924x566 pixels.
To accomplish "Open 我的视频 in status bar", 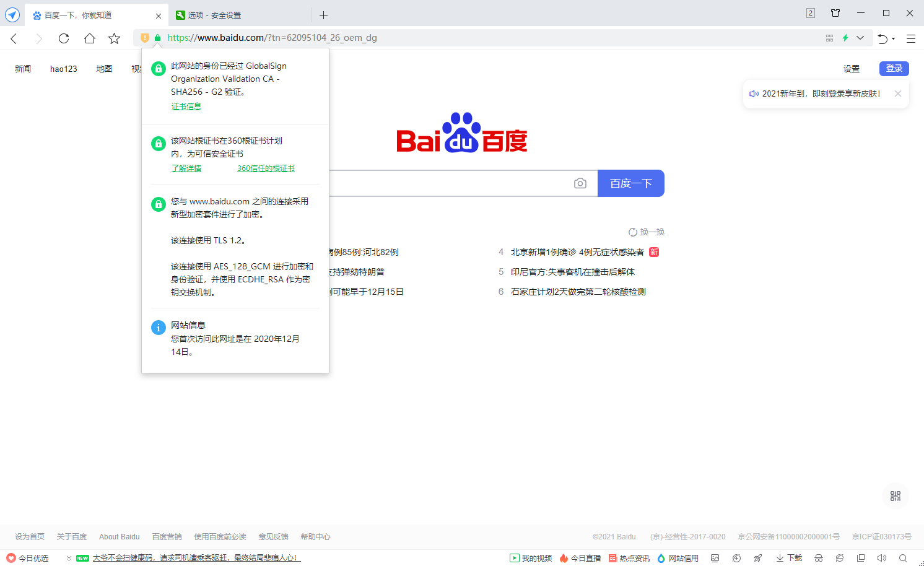I will point(531,558).
